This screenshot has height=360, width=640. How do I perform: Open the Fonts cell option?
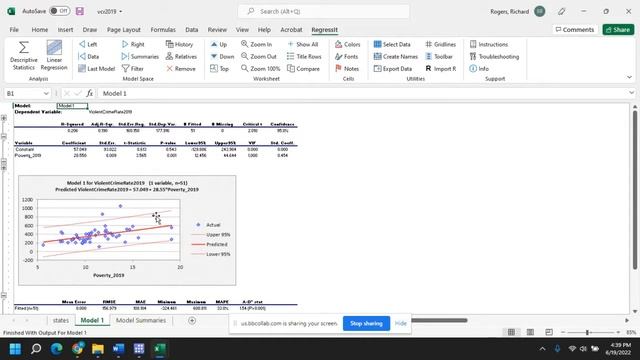(346, 56)
